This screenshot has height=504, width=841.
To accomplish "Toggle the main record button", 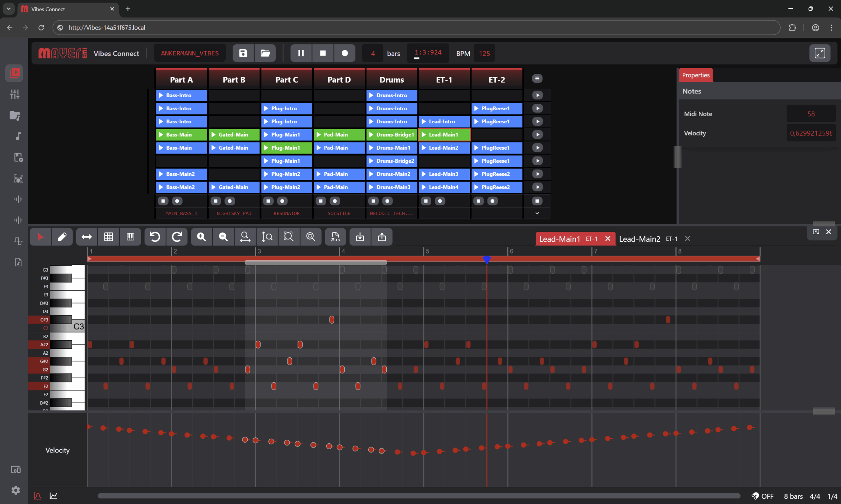I will tap(344, 53).
